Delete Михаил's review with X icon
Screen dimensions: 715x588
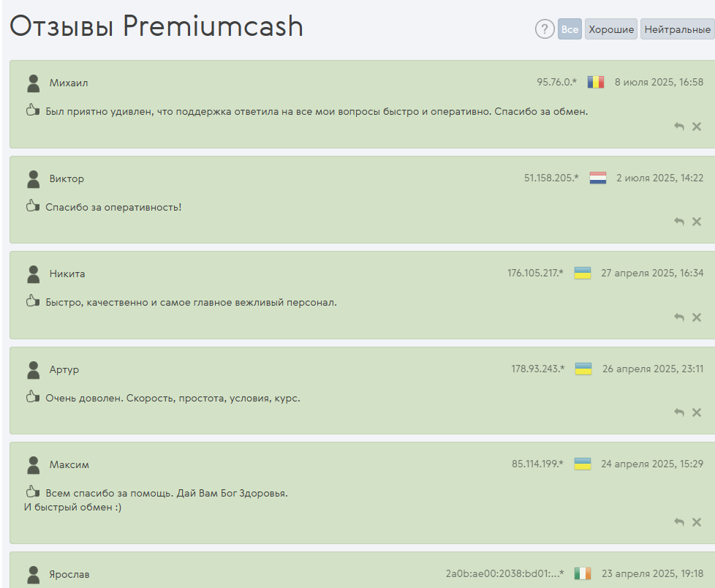pyautogui.click(x=697, y=127)
